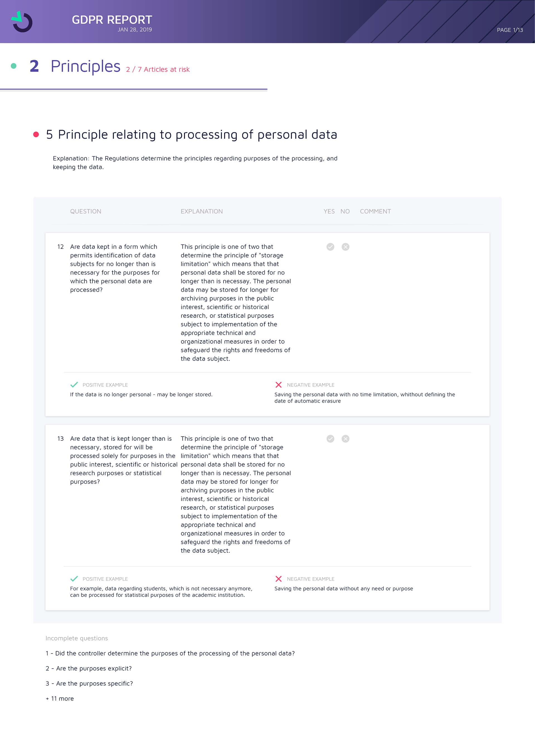The height and width of the screenshot is (756, 535).
Task: Expand the '+ 11 more' incomplete questions
Action: pyautogui.click(x=60, y=698)
